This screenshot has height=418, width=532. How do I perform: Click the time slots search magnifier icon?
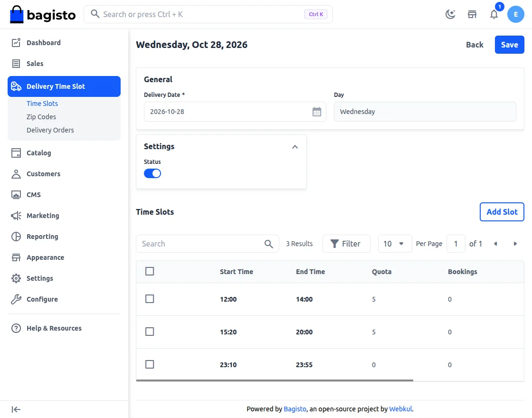coord(269,244)
